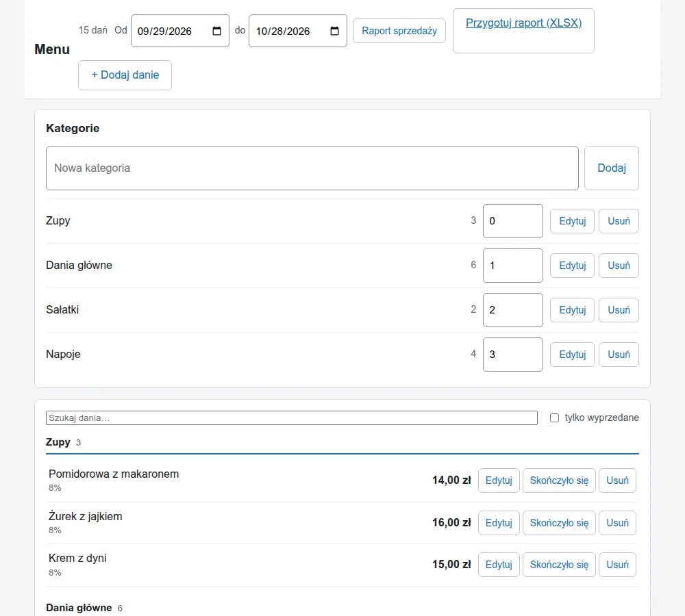Image resolution: width=685 pixels, height=616 pixels.
Task: Click the Raport sprzedaży button
Action: click(399, 31)
